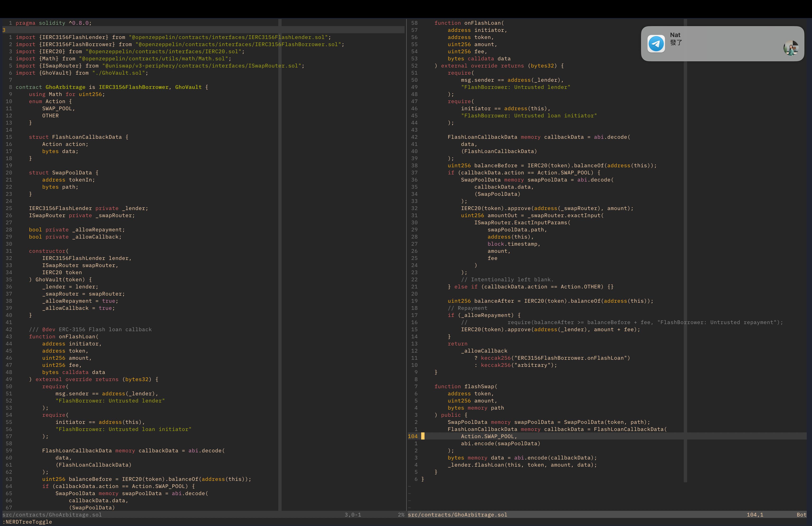Click the SWAP_POOL enum entry in the left pane
The height and width of the screenshot is (526, 812).
[x=58, y=109]
